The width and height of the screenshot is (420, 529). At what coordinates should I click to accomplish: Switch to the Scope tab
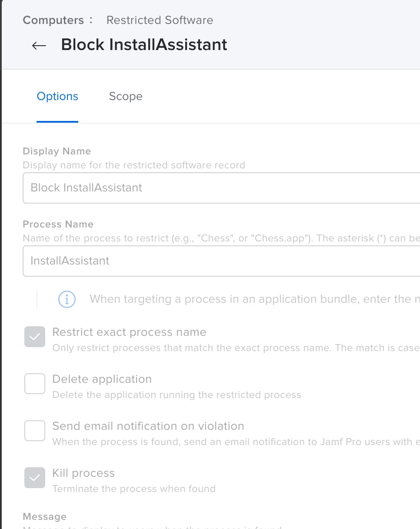[x=126, y=96]
